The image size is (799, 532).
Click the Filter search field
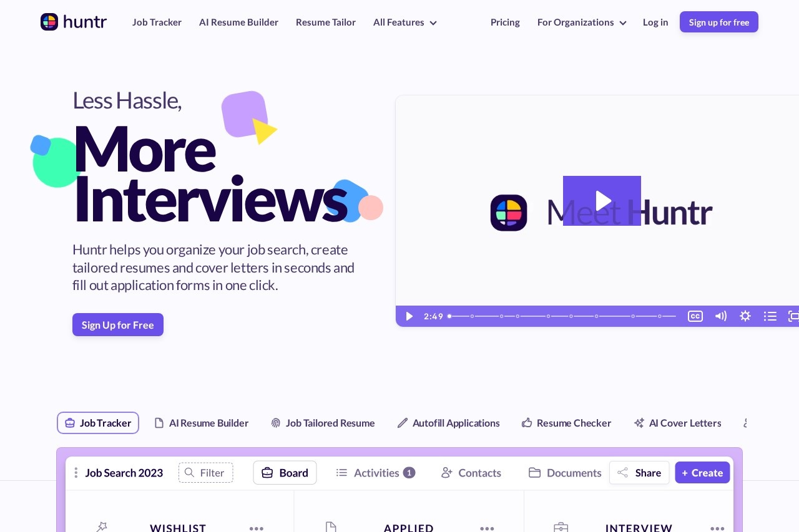(206, 473)
